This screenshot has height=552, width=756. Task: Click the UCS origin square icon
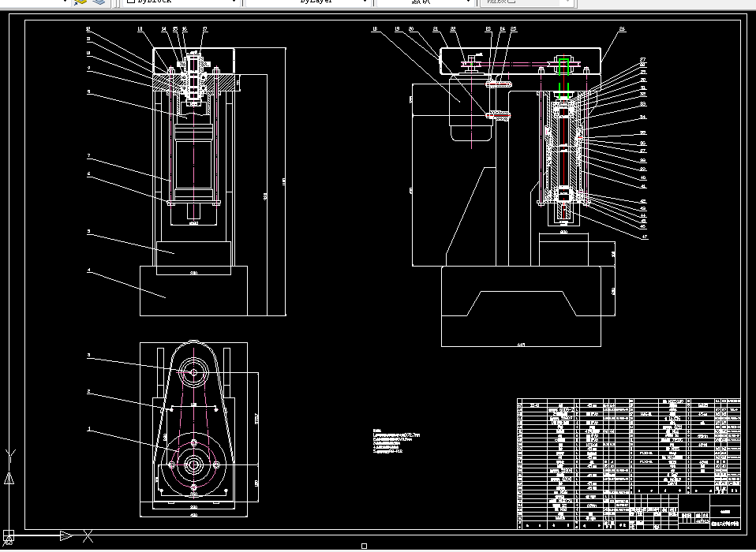coord(9,535)
